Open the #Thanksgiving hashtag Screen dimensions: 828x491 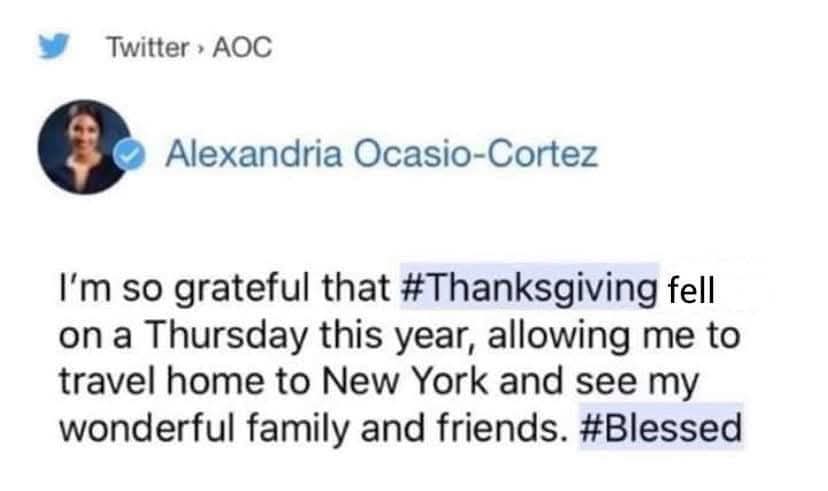click(x=529, y=290)
